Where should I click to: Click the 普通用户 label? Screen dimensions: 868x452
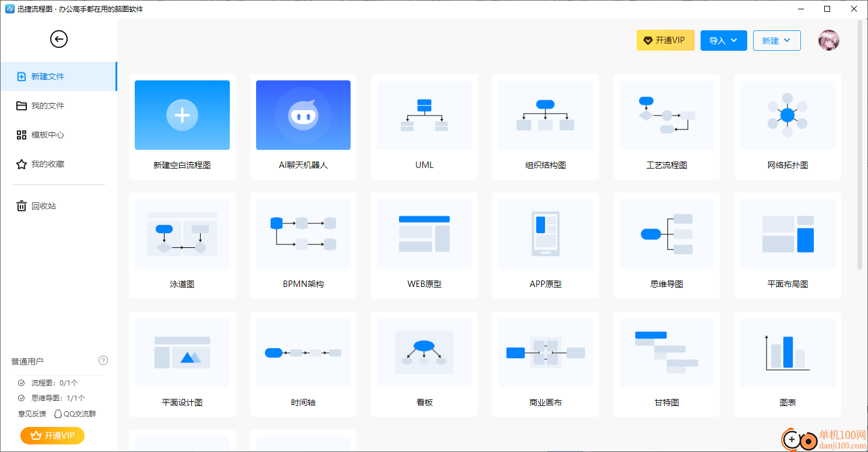pos(27,361)
